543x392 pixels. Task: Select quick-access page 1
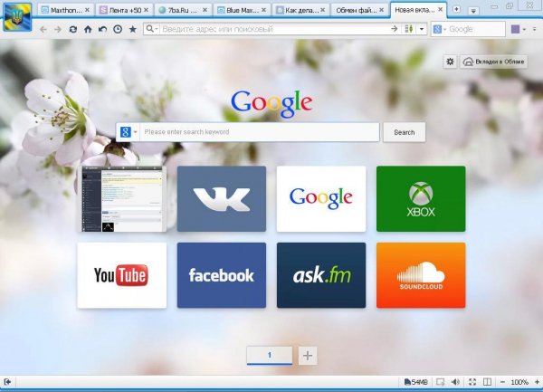coord(270,355)
